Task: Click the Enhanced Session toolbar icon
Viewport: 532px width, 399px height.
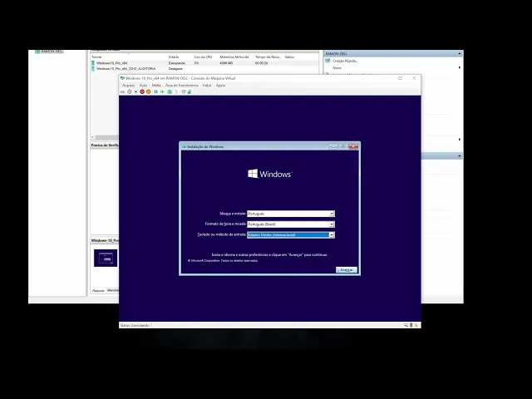Action: coord(184,92)
